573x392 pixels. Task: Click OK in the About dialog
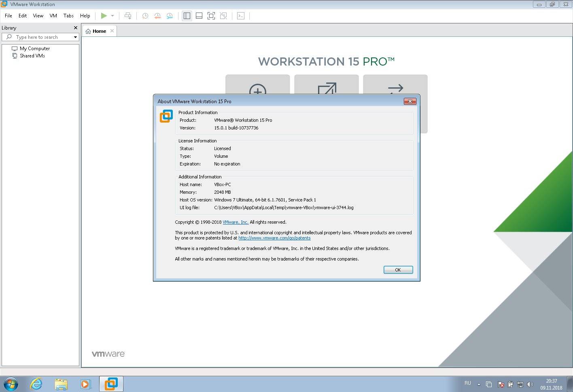click(398, 270)
